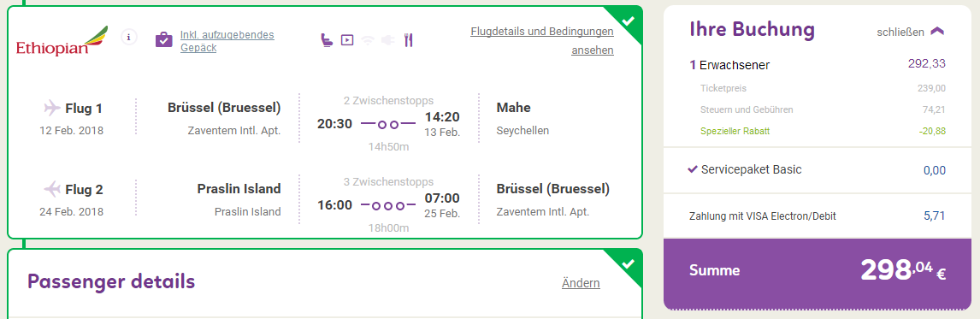Screen dimensions: 980x319
Task: Open Flugdetails und Bedingungen ansehen link
Action: pos(542,41)
